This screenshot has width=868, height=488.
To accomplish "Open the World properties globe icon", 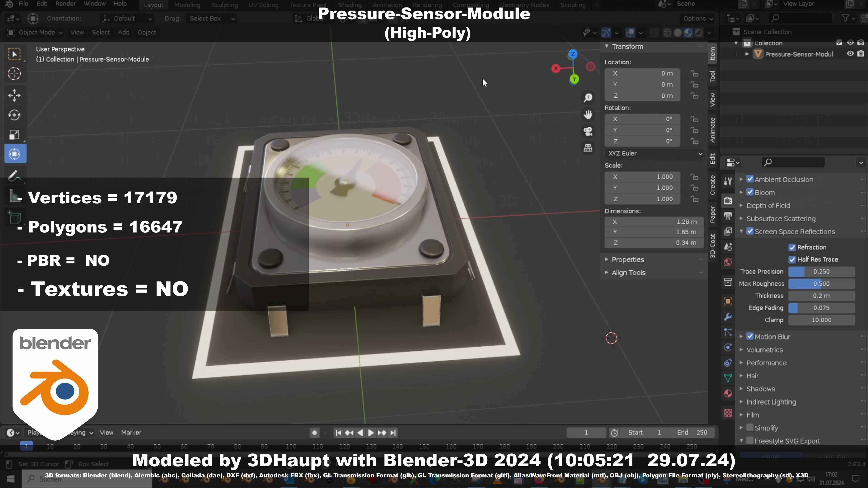I will (x=728, y=262).
